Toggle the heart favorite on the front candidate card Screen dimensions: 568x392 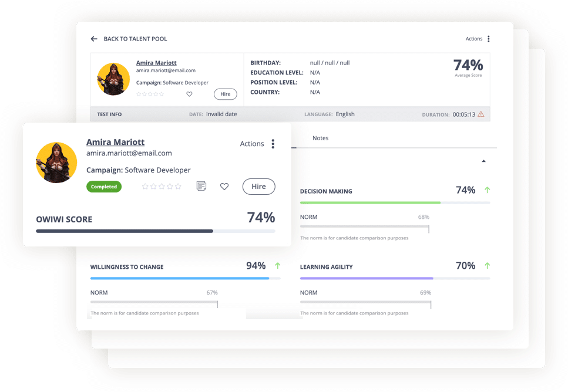(x=224, y=186)
